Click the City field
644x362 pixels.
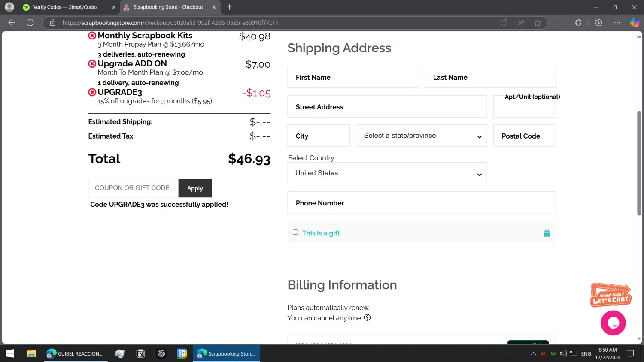point(318,136)
